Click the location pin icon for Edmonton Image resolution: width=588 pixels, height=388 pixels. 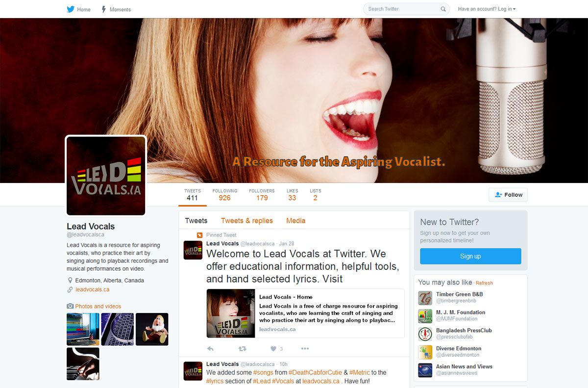(70, 281)
